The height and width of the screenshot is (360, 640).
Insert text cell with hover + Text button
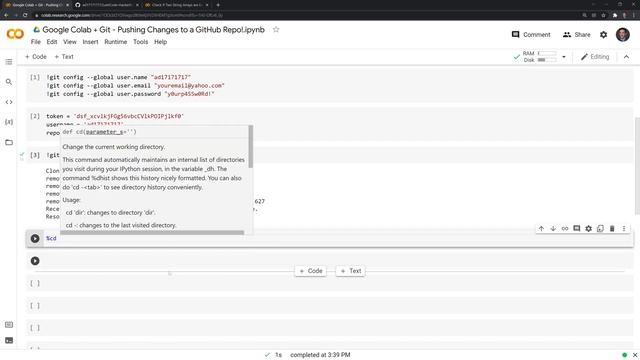351,271
